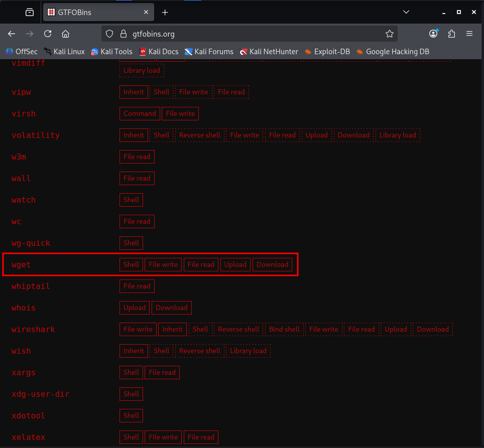Viewport: 484px width, 448px height.
Task: Click the wireshark Inherit tag
Action: (173, 329)
